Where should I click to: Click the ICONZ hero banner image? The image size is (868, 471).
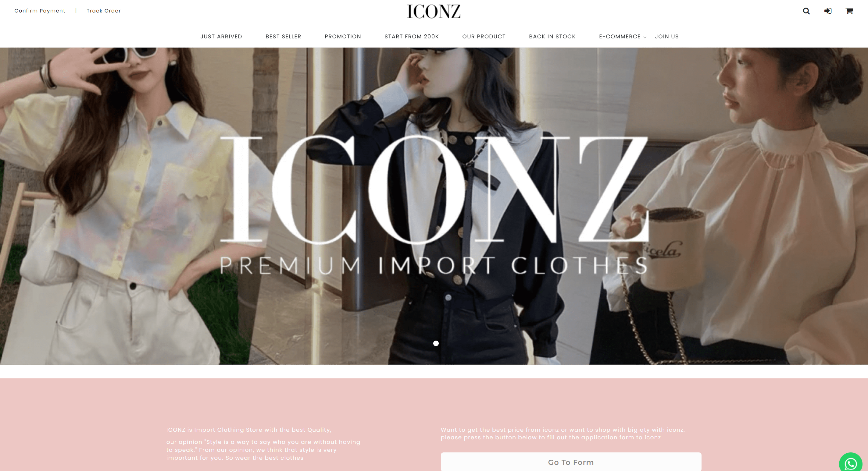pyautogui.click(x=434, y=206)
